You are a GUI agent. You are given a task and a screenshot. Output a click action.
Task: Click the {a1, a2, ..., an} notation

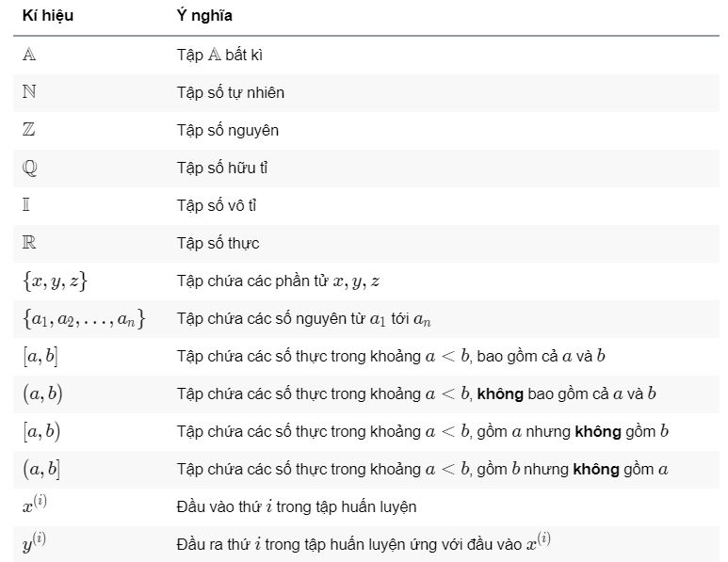pos(85,319)
